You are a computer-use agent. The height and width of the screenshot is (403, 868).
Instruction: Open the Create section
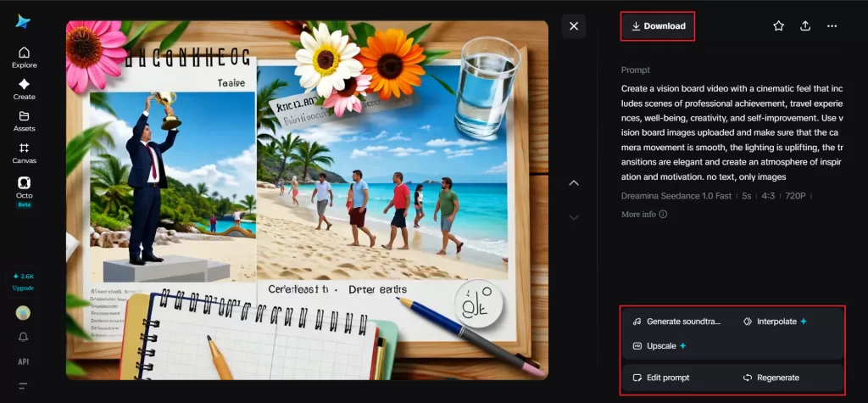(25, 89)
